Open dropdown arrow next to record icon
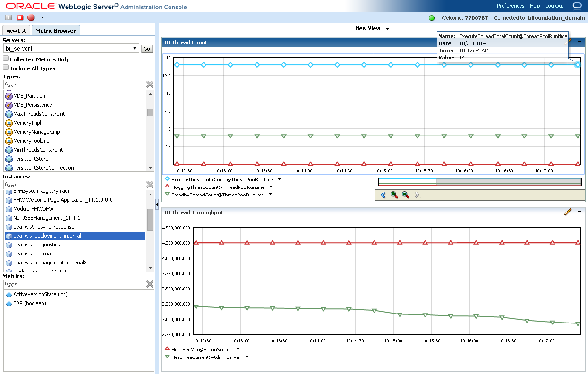Image resolution: width=588 pixels, height=374 pixels. [42, 17]
